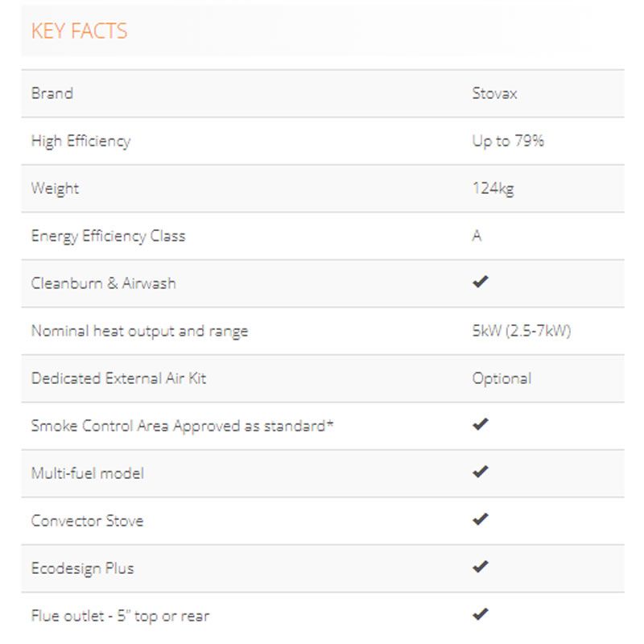Click the Optional value text

point(502,378)
